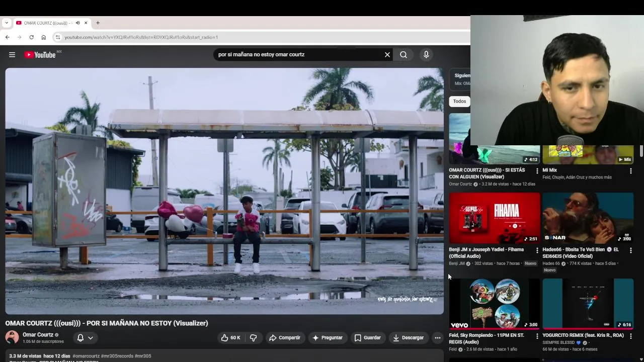Clear the search box with X icon

point(387,55)
